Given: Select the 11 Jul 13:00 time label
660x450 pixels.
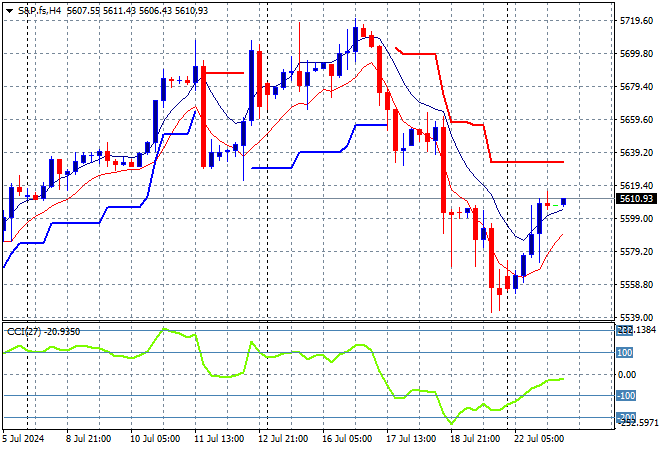Looking at the screenshot, I should (219, 439).
